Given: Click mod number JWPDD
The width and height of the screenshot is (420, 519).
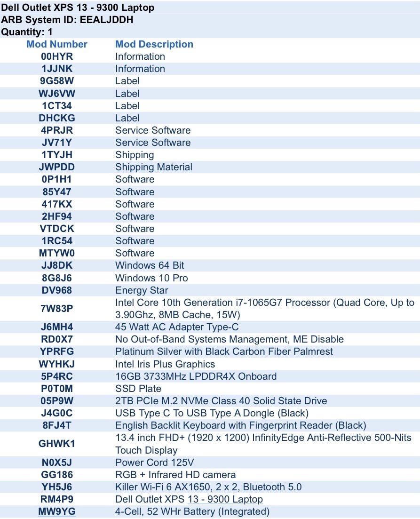Looking at the screenshot, I should coord(57,167).
